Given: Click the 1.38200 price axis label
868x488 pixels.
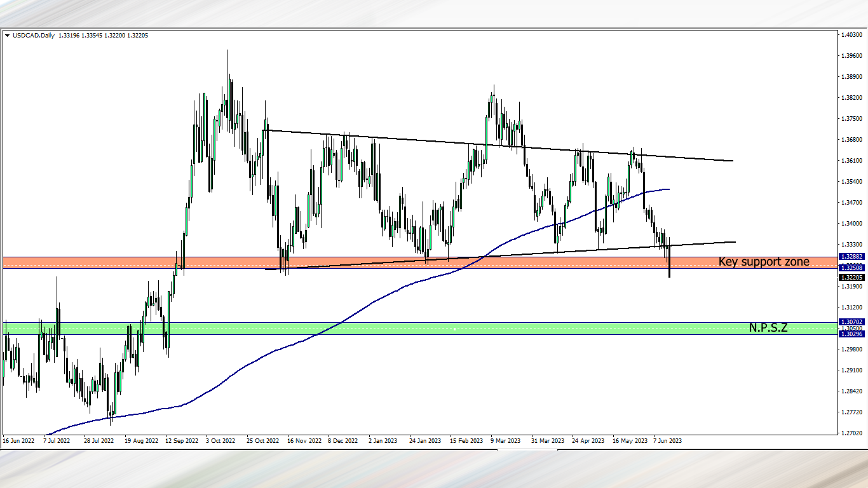Looking at the screenshot, I should [x=851, y=97].
